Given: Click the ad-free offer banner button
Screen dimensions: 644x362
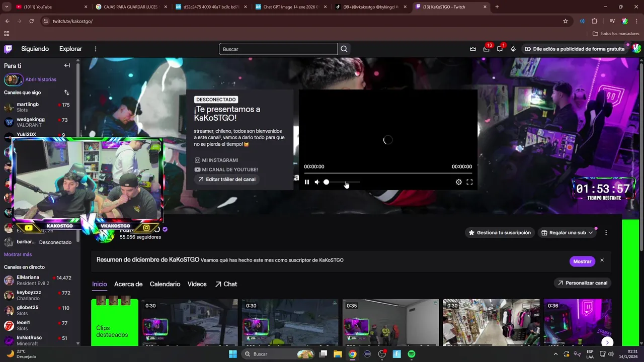Looking at the screenshot, I should (x=575, y=49).
